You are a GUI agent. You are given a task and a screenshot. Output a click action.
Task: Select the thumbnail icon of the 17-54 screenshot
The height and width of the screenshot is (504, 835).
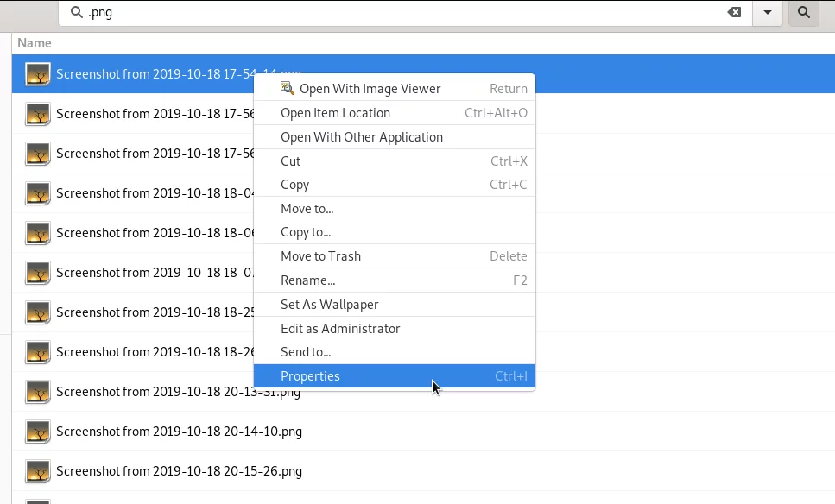coord(38,74)
